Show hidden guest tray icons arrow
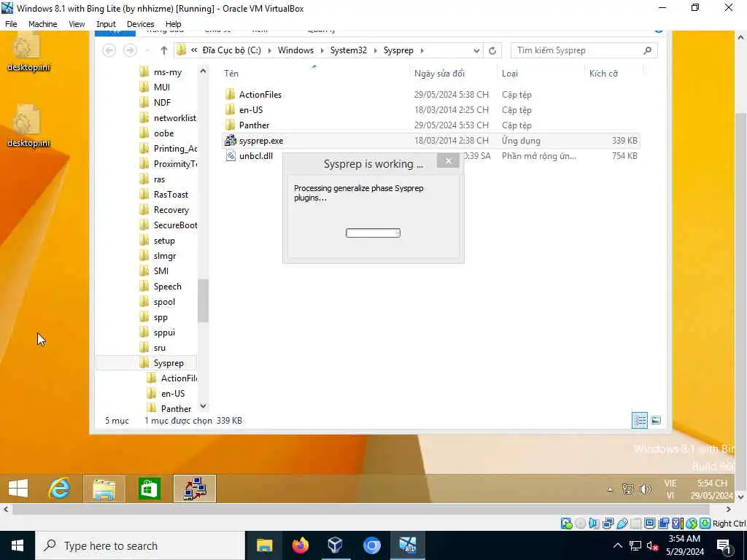The width and height of the screenshot is (747, 560). click(610, 489)
